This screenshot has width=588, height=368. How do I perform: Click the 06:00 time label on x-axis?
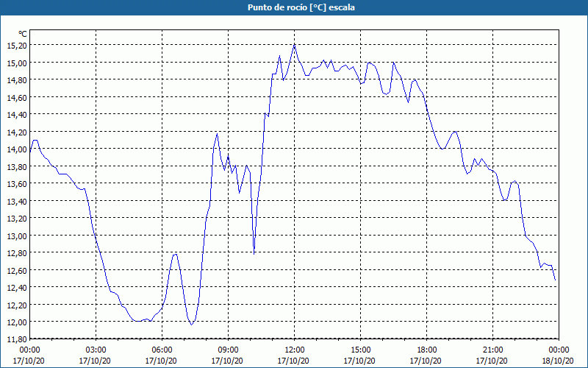(x=162, y=350)
